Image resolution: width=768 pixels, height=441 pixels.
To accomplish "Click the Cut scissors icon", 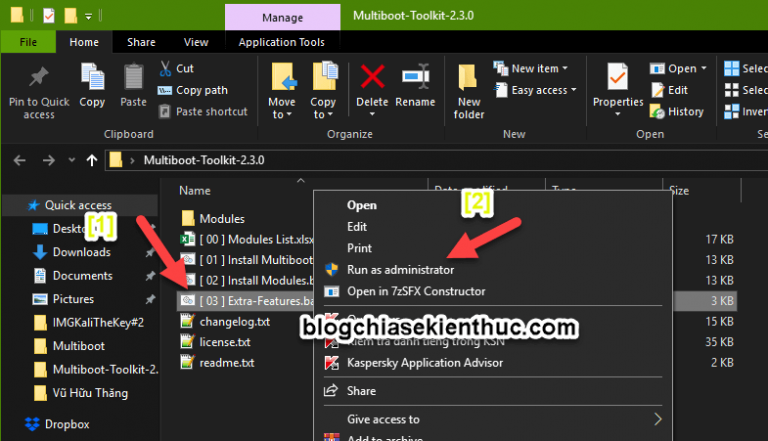I will [x=166, y=69].
